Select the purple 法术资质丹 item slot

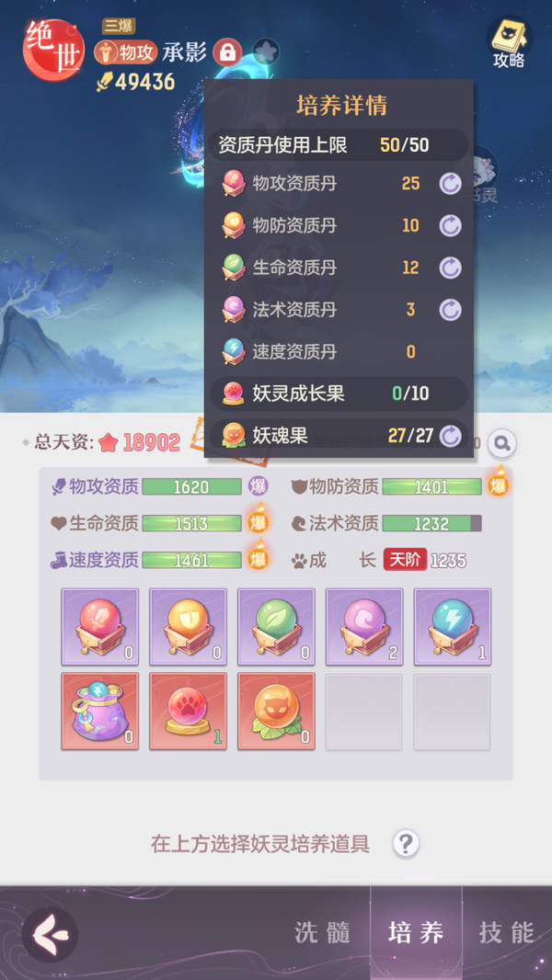point(364,626)
